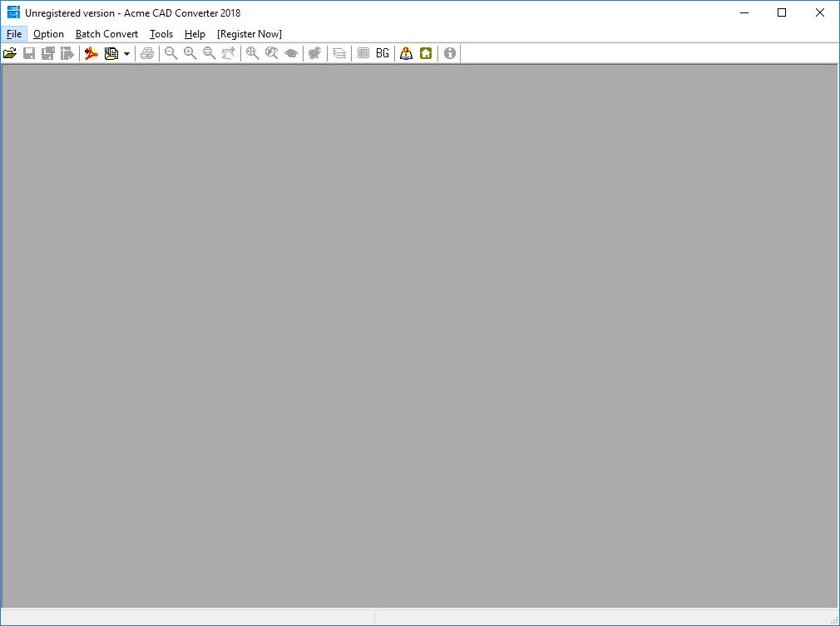Click the Zoom In magnifier icon
Screen dimensions: 840x626
coord(190,53)
